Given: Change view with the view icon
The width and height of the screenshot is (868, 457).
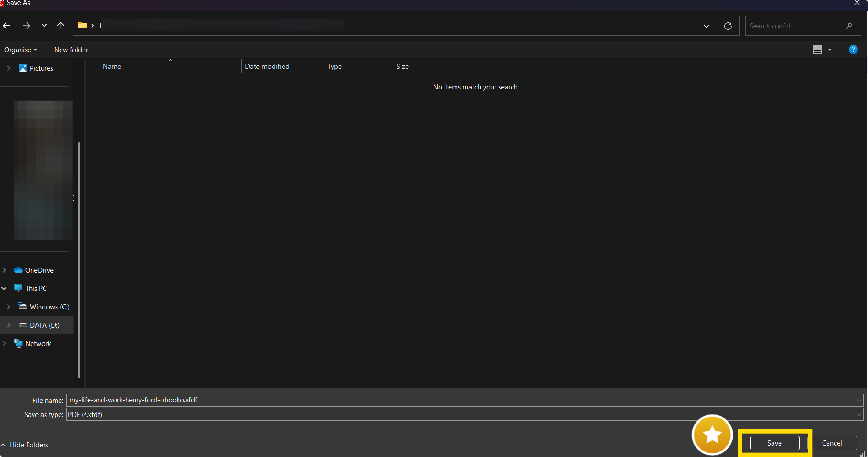Looking at the screenshot, I should click(818, 50).
